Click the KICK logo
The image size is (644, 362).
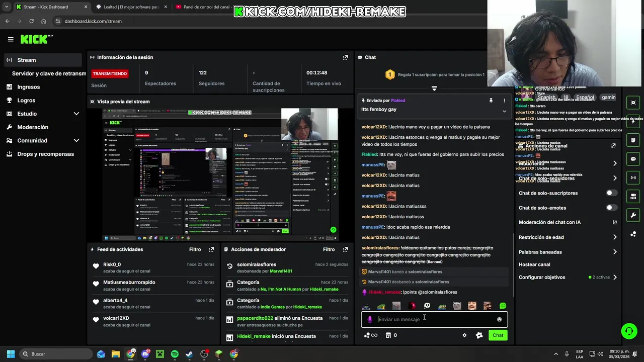tap(36, 39)
